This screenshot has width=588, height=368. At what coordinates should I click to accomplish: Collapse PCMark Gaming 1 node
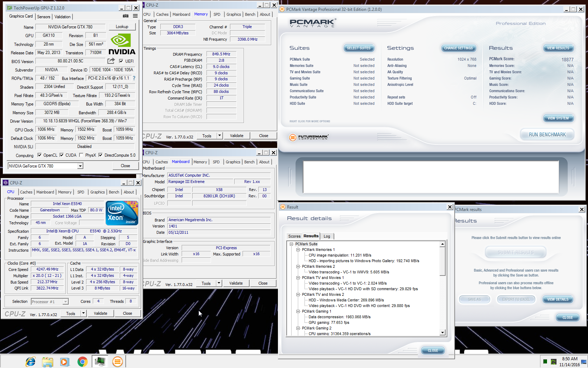(298, 311)
